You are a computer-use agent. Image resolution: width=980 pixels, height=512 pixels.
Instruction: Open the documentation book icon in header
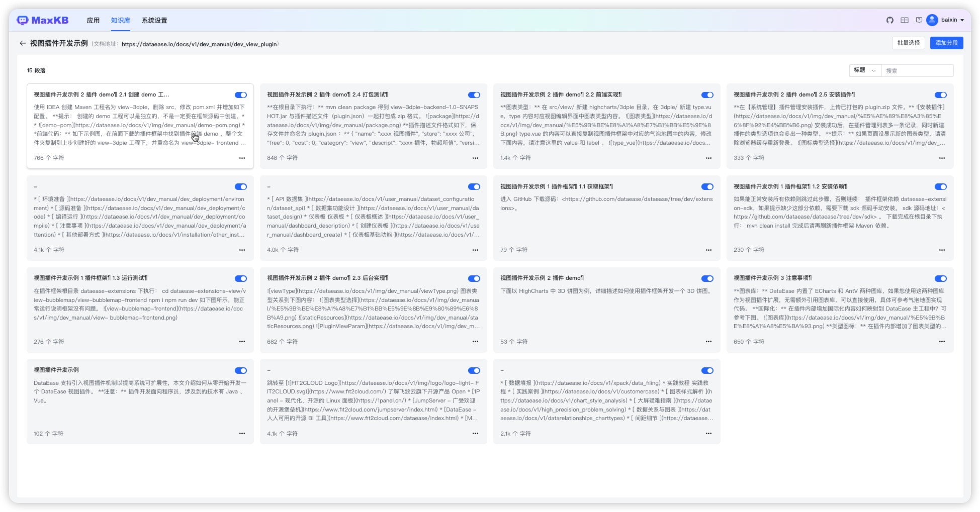point(905,21)
